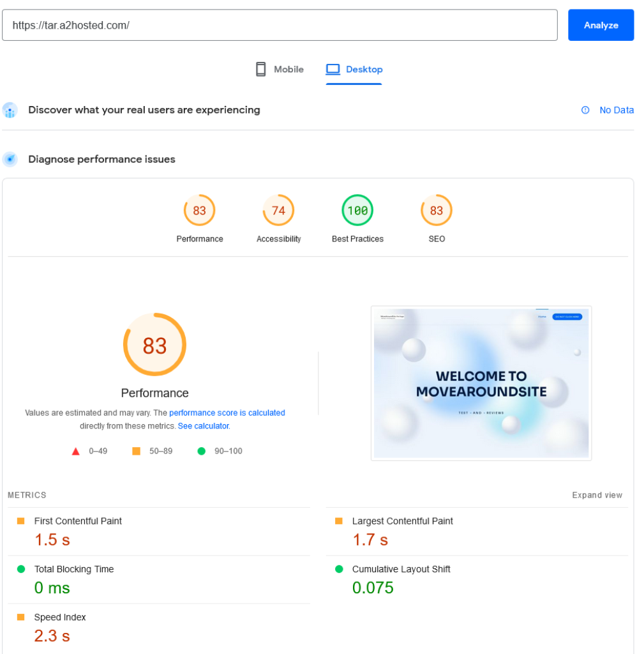The image size is (644, 654).
Task: Click the Accessibility category label
Action: pyautogui.click(x=278, y=239)
